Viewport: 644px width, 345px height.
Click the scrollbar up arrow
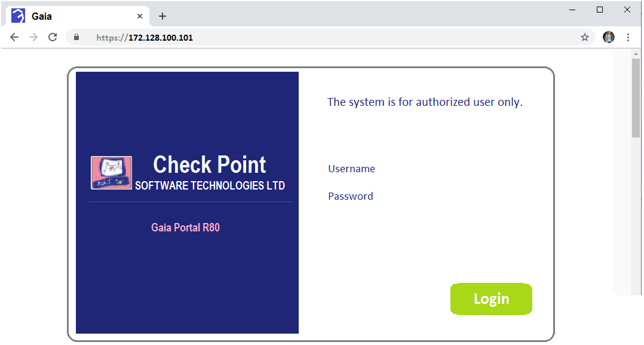[x=636, y=54]
